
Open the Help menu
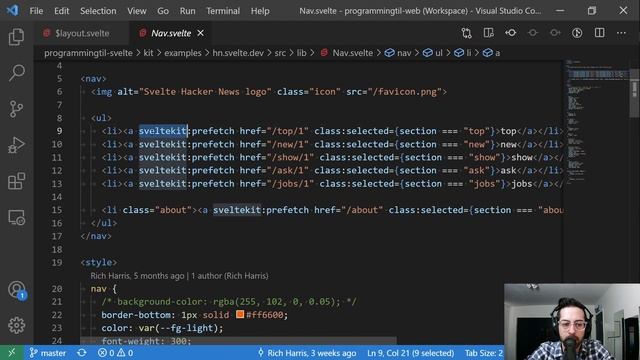coord(260,11)
